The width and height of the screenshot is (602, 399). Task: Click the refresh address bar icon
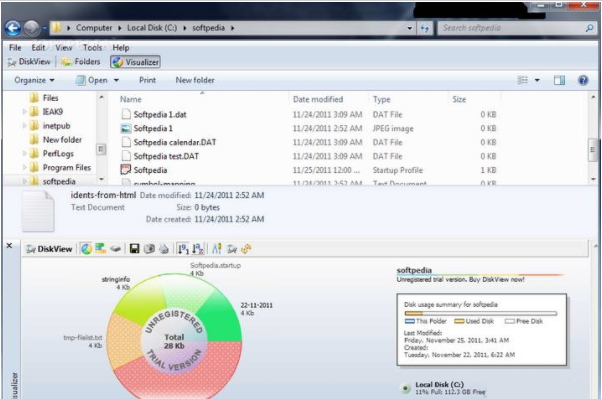click(x=425, y=28)
